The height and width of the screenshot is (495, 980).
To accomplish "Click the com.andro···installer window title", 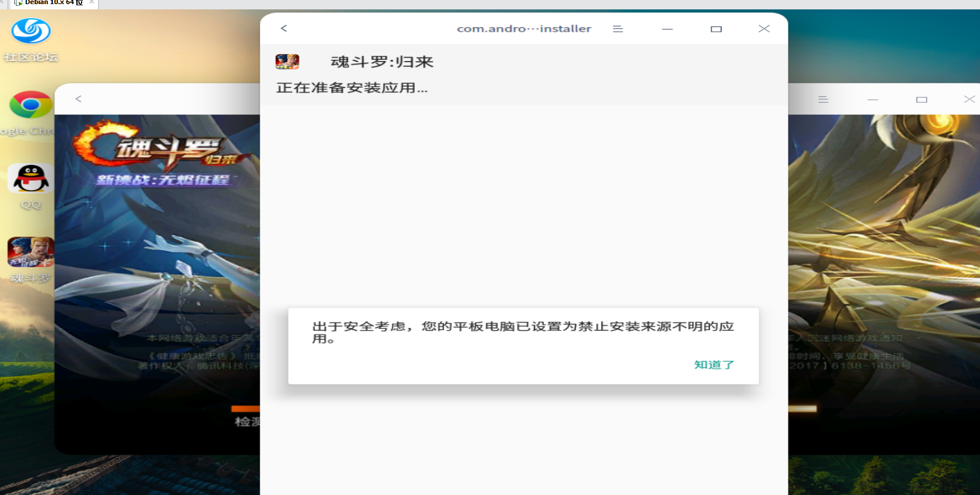I will point(524,29).
